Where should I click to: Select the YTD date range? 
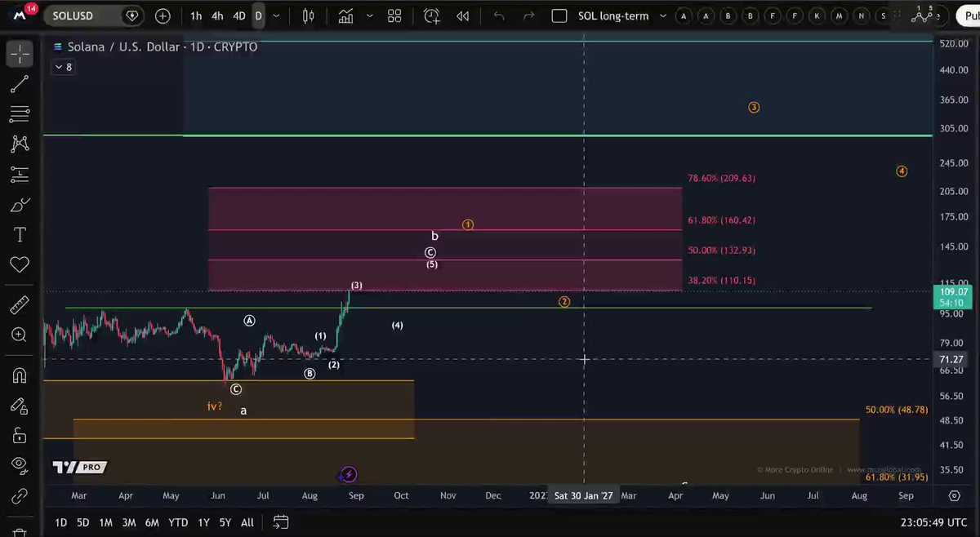coord(178,522)
